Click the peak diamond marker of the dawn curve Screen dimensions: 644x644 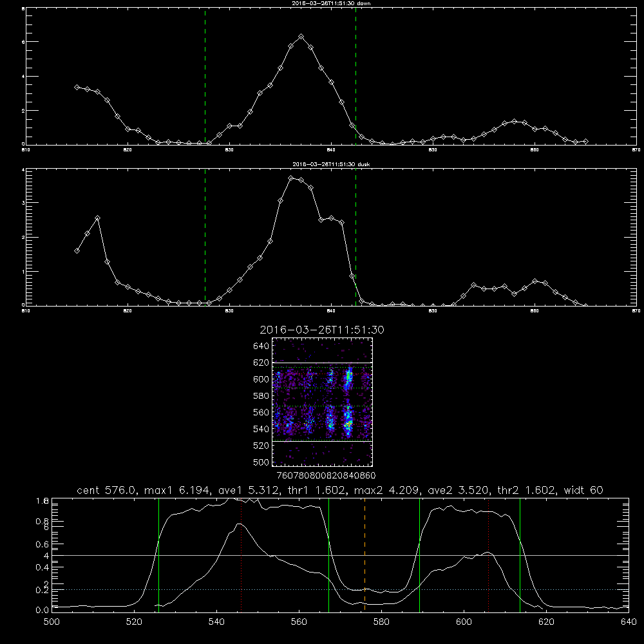click(301, 37)
